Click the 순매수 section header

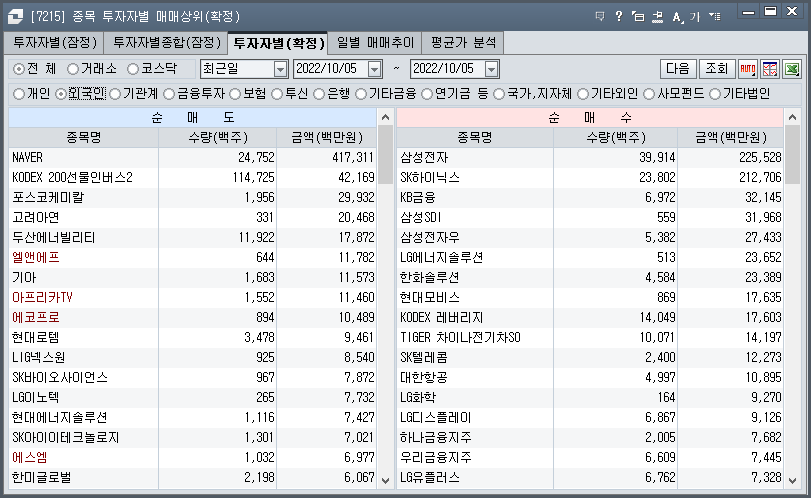590,118
